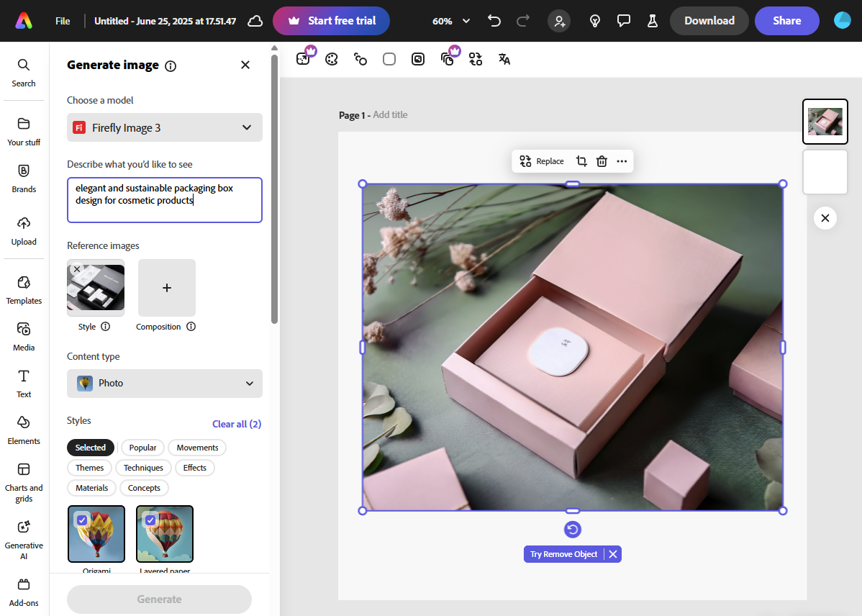Select the Text tool in the sidebar

24,384
